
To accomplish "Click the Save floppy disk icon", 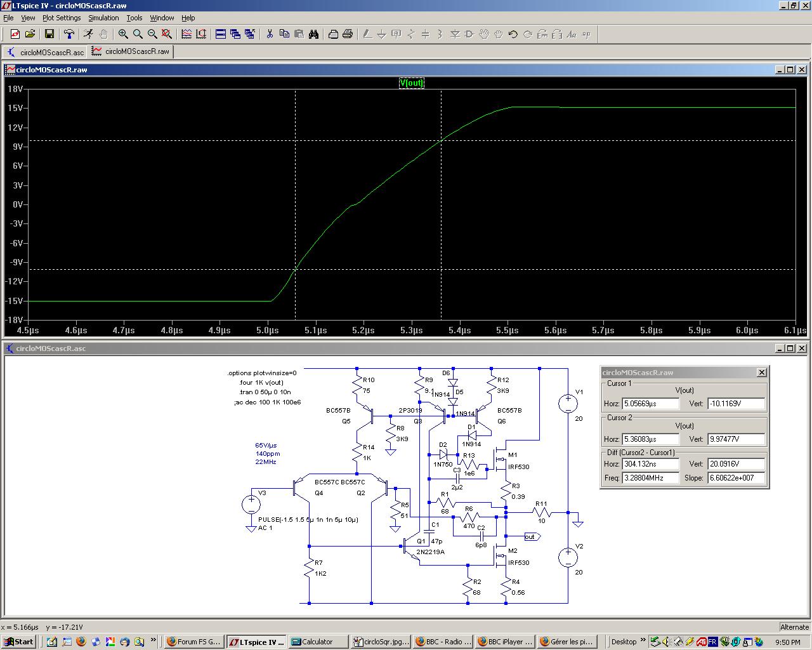I will tap(49, 34).
